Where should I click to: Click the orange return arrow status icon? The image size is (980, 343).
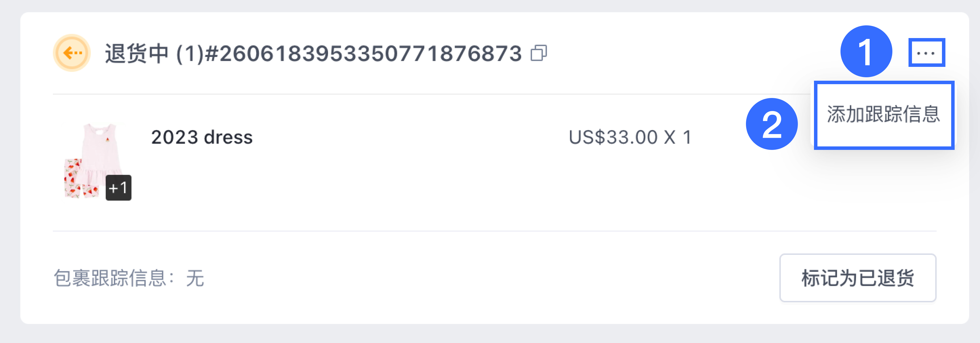pos(71,53)
